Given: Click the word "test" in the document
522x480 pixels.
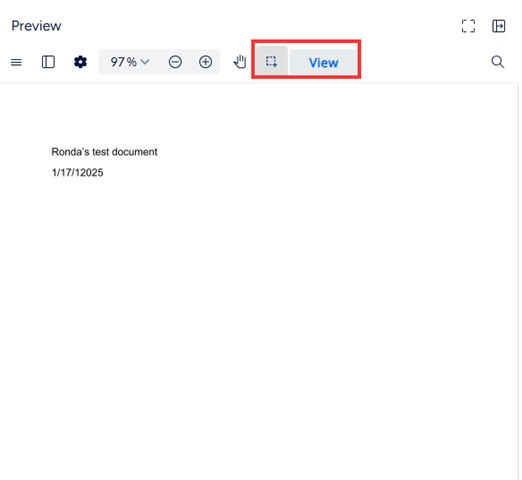Looking at the screenshot, I should (101, 152).
